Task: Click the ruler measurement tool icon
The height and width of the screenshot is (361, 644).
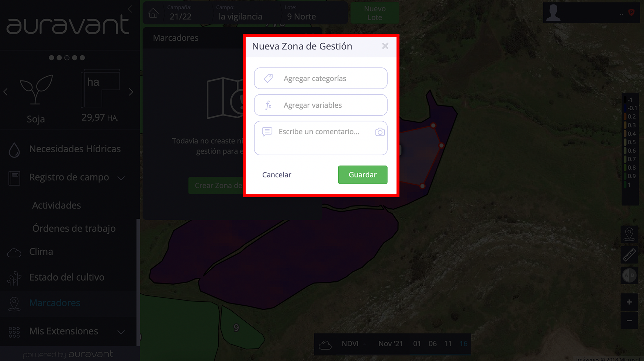Action: coord(629,255)
